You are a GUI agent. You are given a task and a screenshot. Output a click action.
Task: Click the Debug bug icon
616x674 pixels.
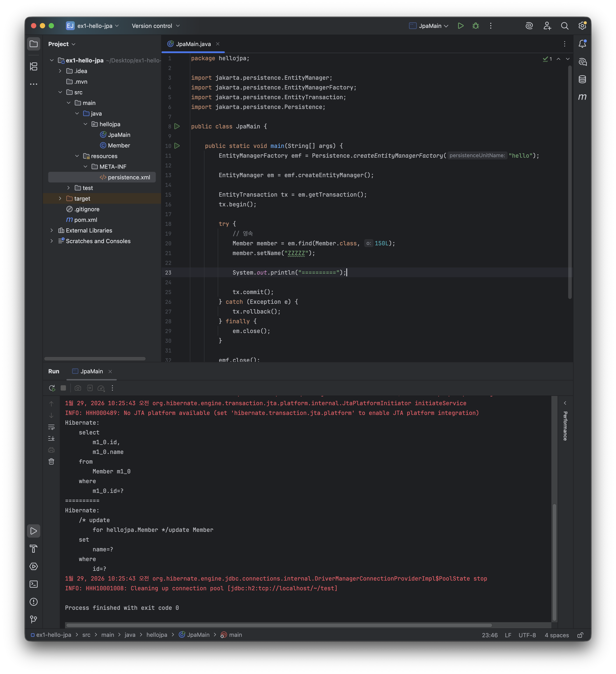(475, 26)
